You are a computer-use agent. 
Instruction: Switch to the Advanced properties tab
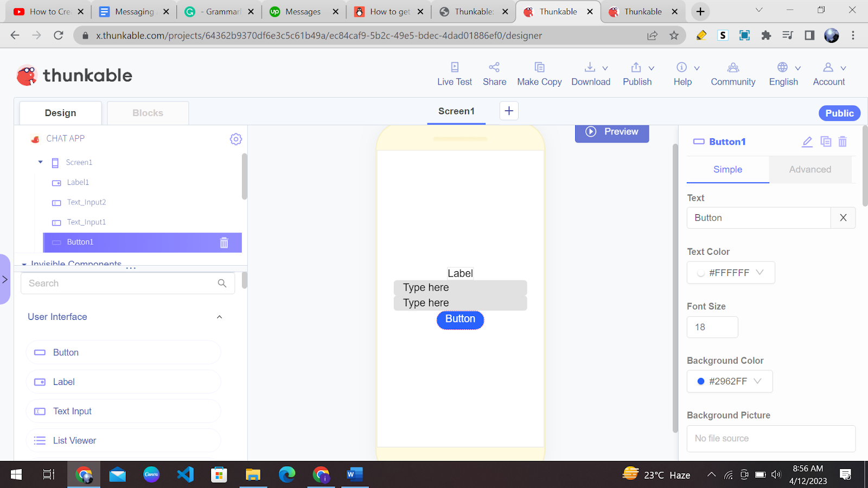click(810, 169)
